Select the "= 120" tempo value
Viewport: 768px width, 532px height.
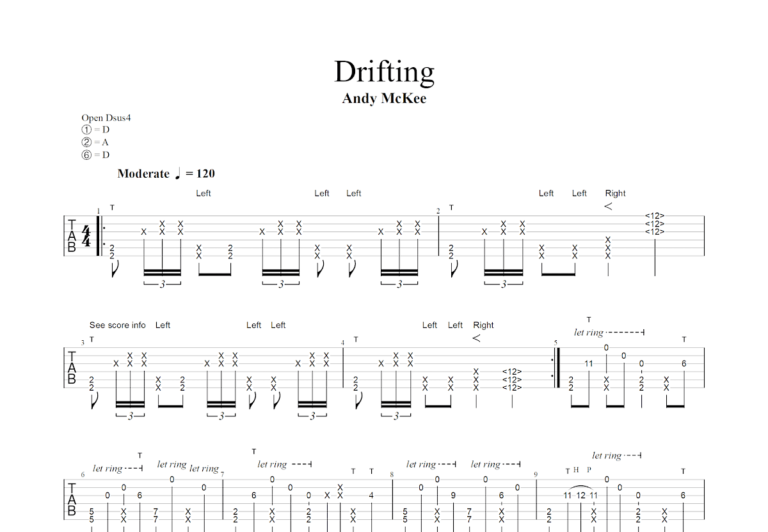[200, 173]
